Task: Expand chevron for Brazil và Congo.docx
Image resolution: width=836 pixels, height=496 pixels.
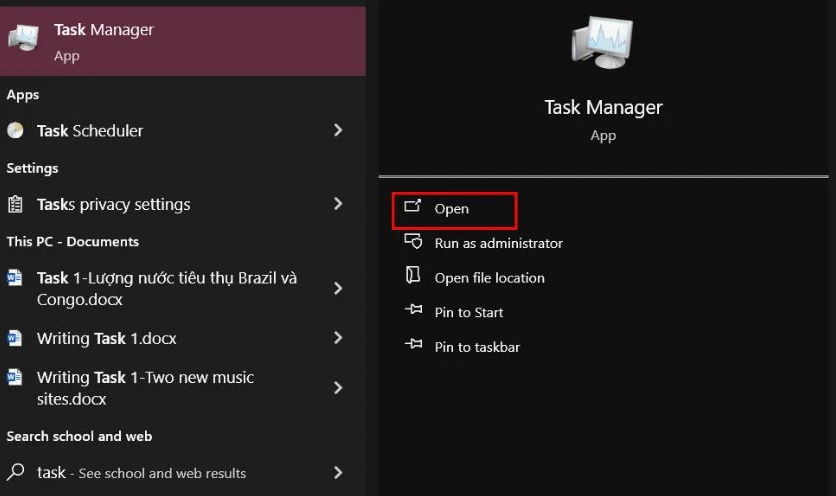Action: 337,289
